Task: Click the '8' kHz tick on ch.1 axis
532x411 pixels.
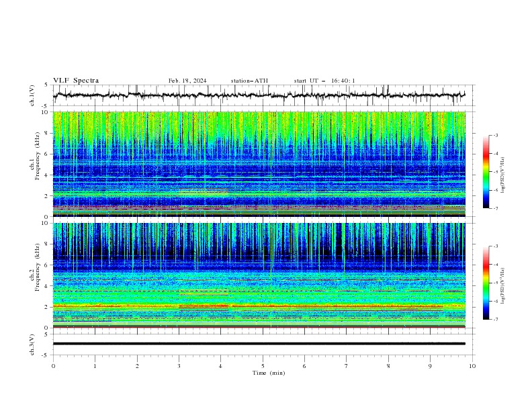Action: point(48,133)
